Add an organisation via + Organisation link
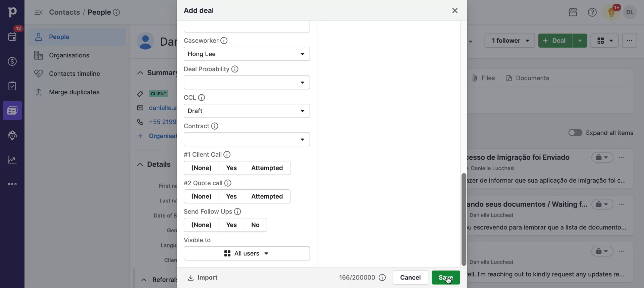Image resolution: width=644 pixels, height=288 pixels. (x=158, y=136)
